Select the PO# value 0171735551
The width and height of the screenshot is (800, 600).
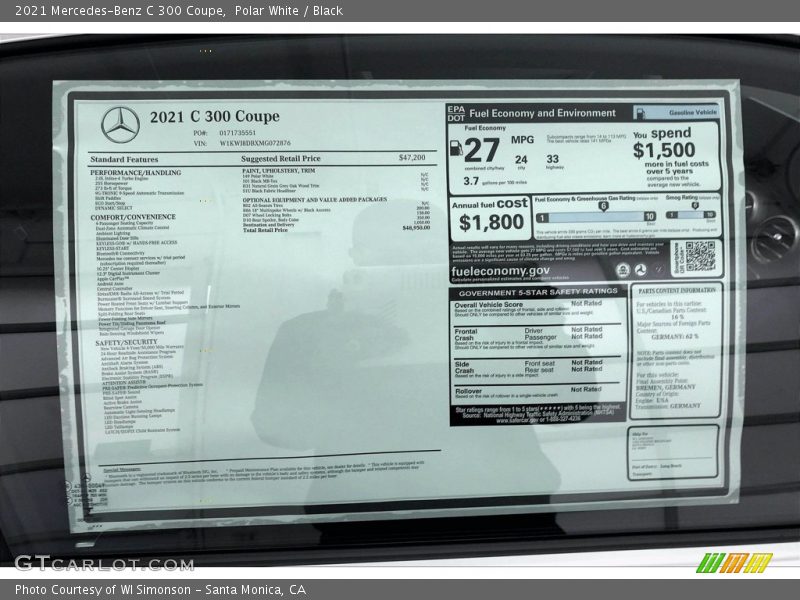point(238,133)
